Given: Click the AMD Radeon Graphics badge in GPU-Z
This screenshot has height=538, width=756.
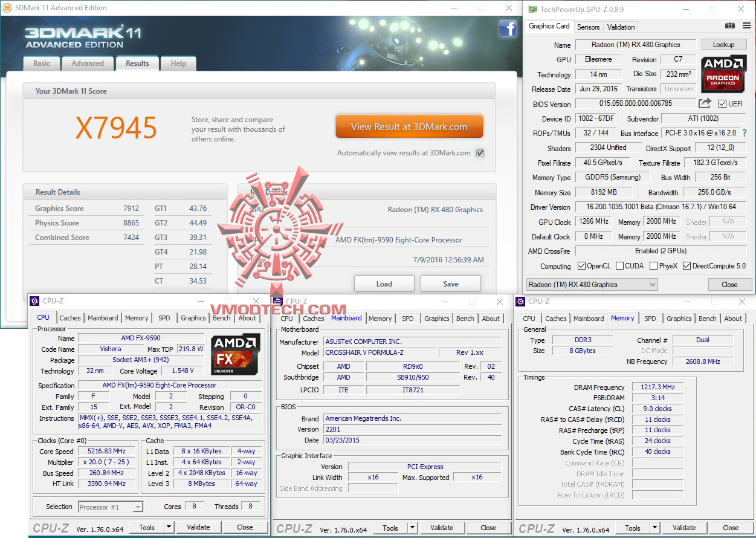Looking at the screenshot, I should tap(723, 74).
